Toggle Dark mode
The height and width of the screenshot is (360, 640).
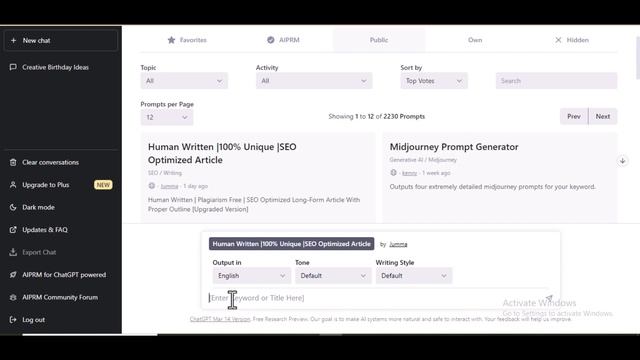tap(61, 207)
